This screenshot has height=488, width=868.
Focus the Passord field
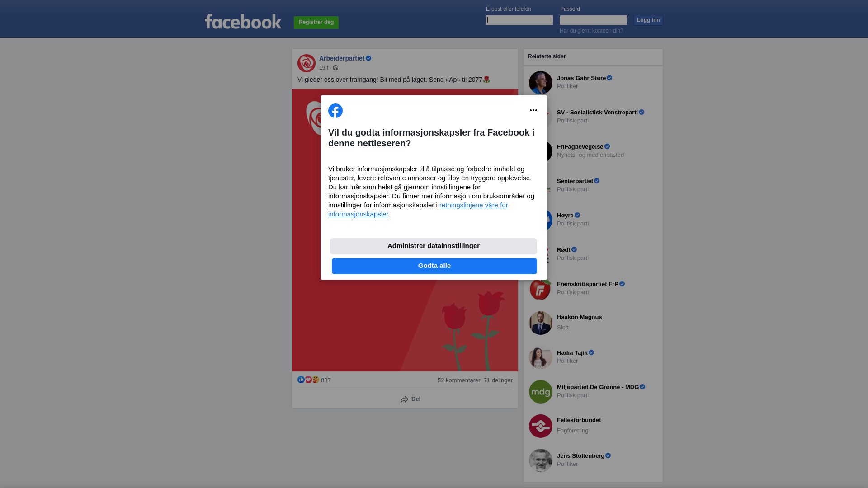[594, 20]
